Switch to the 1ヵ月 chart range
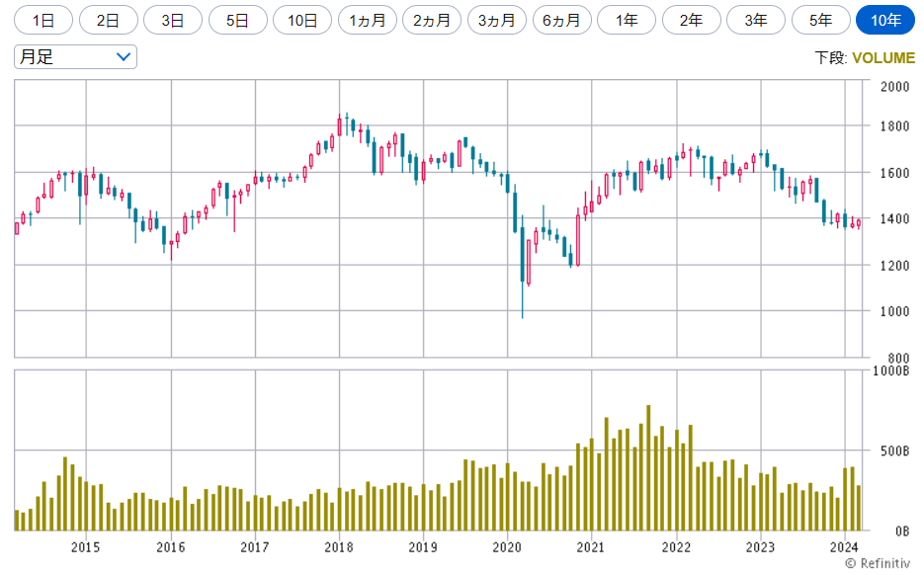924x575 pixels. click(368, 20)
